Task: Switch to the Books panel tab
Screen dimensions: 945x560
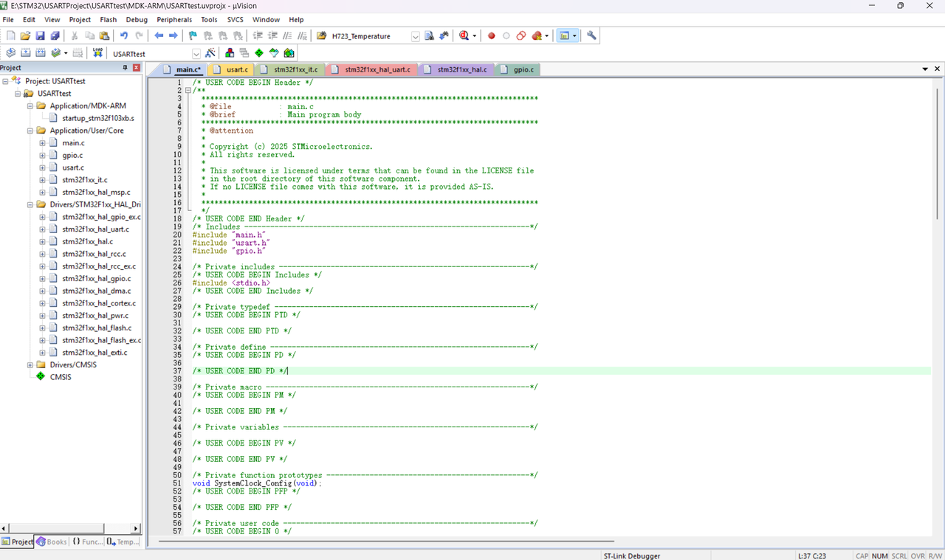Action: 52,542
